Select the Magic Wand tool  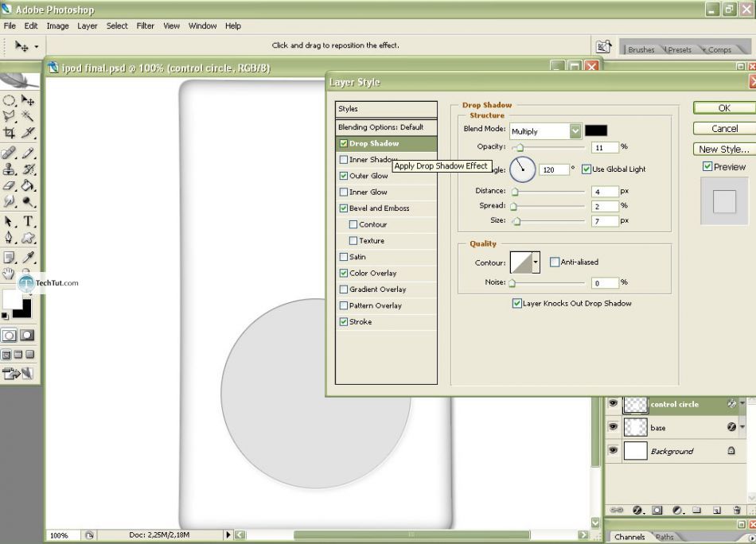coord(28,116)
